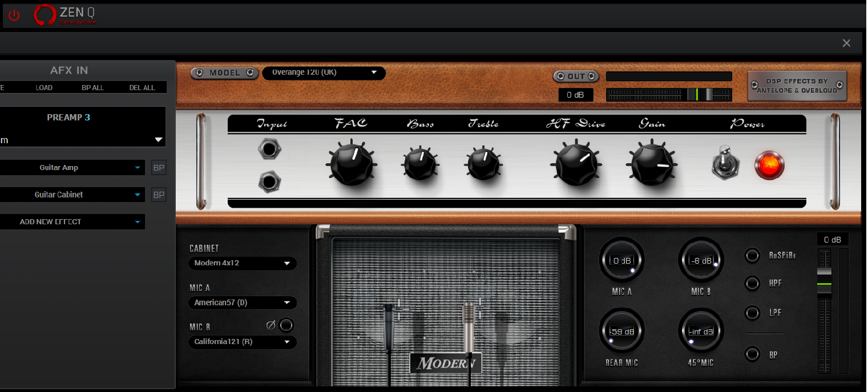Image resolution: width=868 pixels, height=392 pixels.
Task: Open the Guitar Amp effect dropdown
Action: click(71, 168)
